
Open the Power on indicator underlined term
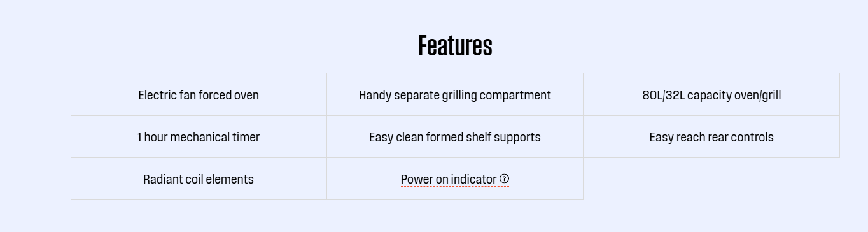click(x=449, y=179)
